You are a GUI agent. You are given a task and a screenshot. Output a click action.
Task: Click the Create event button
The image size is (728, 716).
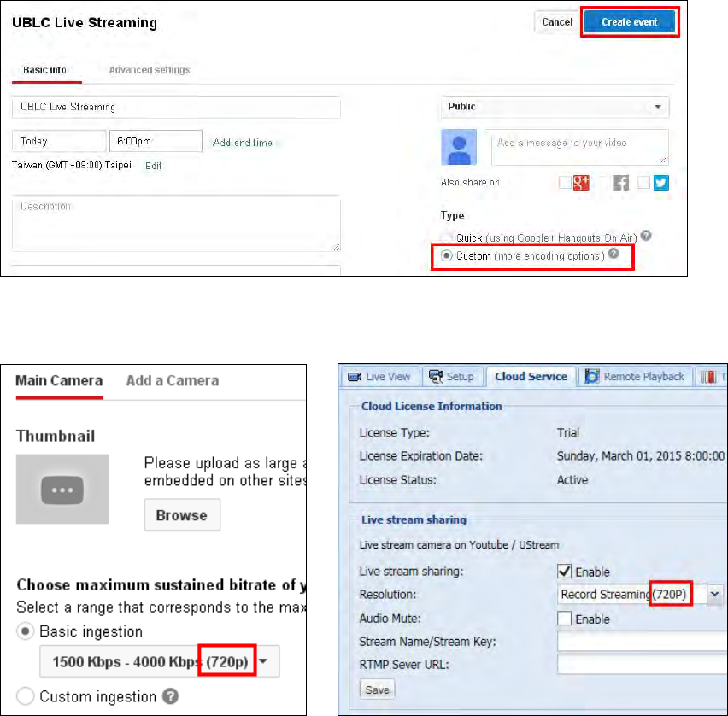click(629, 22)
